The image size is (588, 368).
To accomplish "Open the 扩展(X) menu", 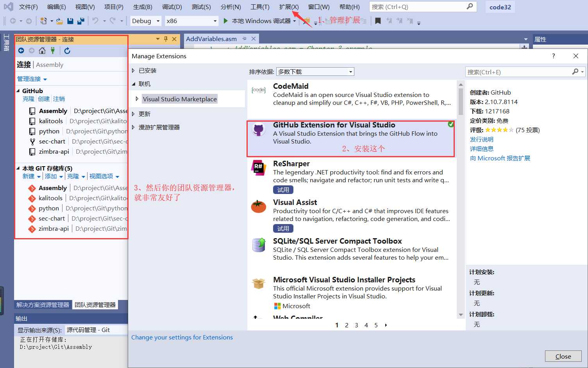I will pyautogui.click(x=289, y=7).
